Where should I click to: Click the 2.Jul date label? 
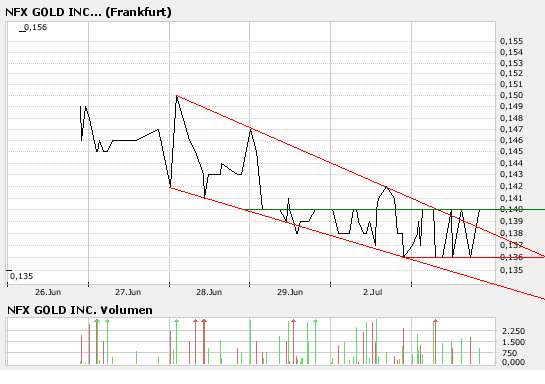(373, 292)
